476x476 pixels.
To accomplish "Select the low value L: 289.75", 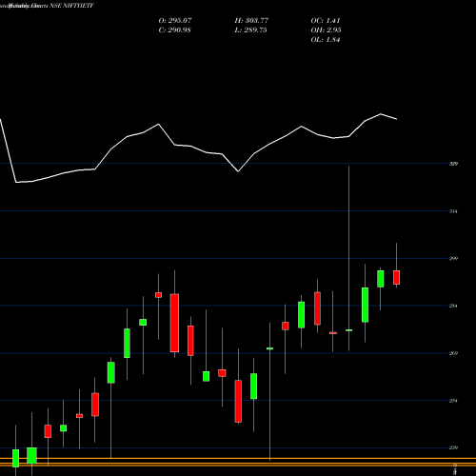I will [250, 30].
